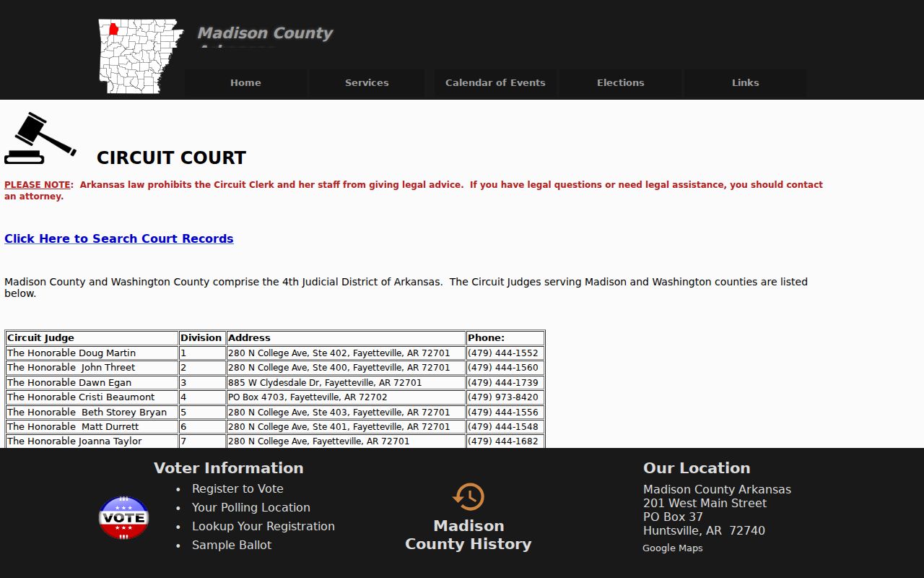Click the Division column header
The height and width of the screenshot is (578, 924).
202,337
